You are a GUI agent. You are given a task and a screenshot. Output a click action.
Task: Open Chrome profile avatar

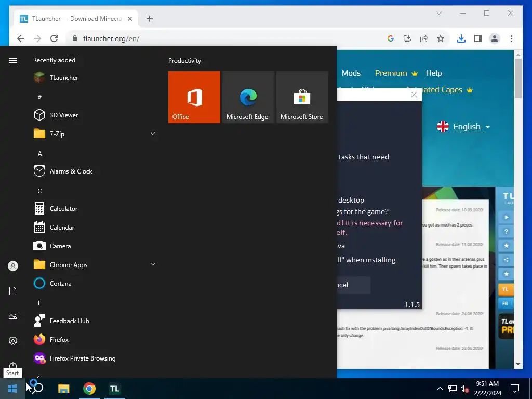(x=495, y=38)
